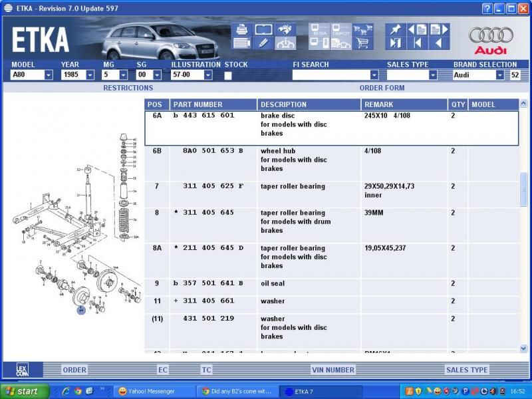532x399 pixels.
Task: Open the FI SEARCH dropdown arrow
Action: click(x=374, y=75)
